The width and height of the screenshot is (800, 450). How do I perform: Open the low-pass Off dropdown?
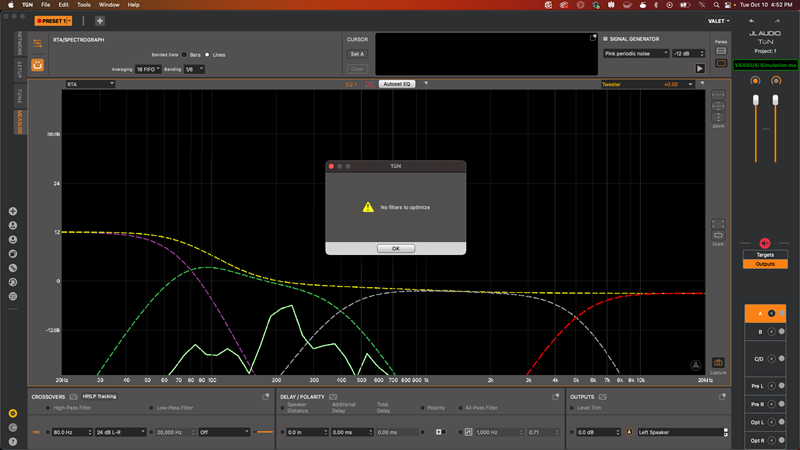(x=224, y=432)
